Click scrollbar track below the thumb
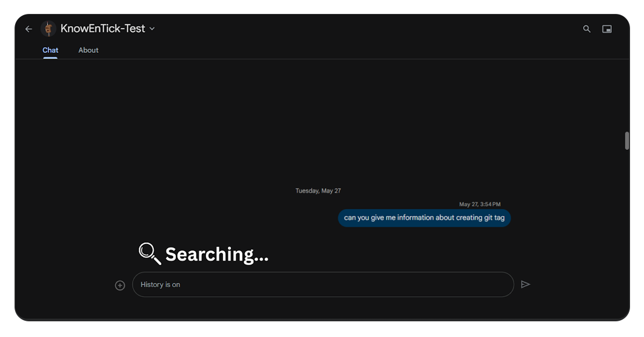Screen dimensions: 644x337 click(627, 232)
